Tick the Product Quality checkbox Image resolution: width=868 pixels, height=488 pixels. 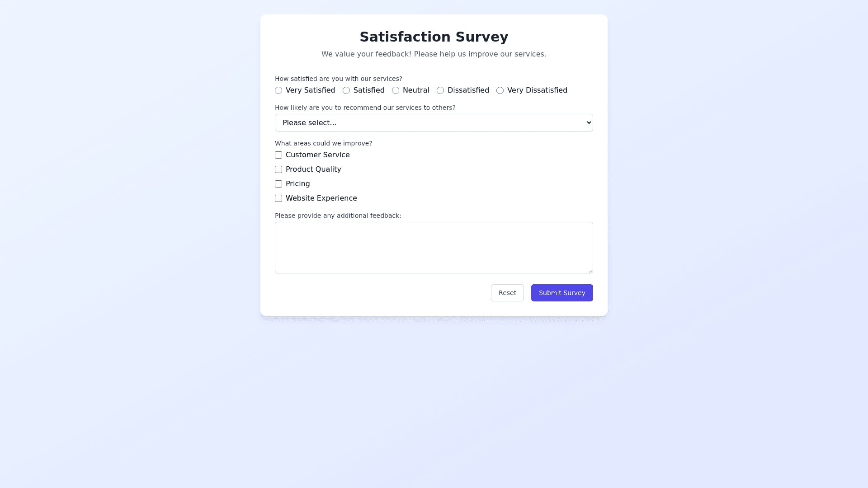(x=278, y=169)
